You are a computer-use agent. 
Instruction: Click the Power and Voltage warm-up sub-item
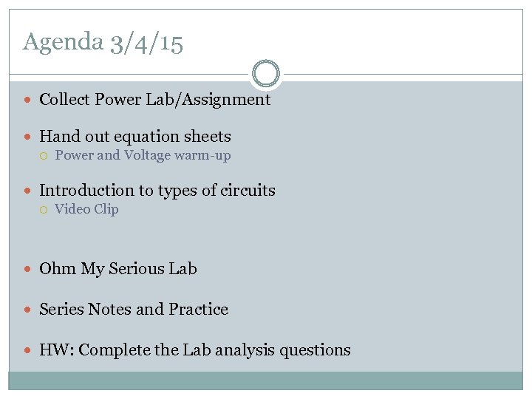(x=143, y=155)
